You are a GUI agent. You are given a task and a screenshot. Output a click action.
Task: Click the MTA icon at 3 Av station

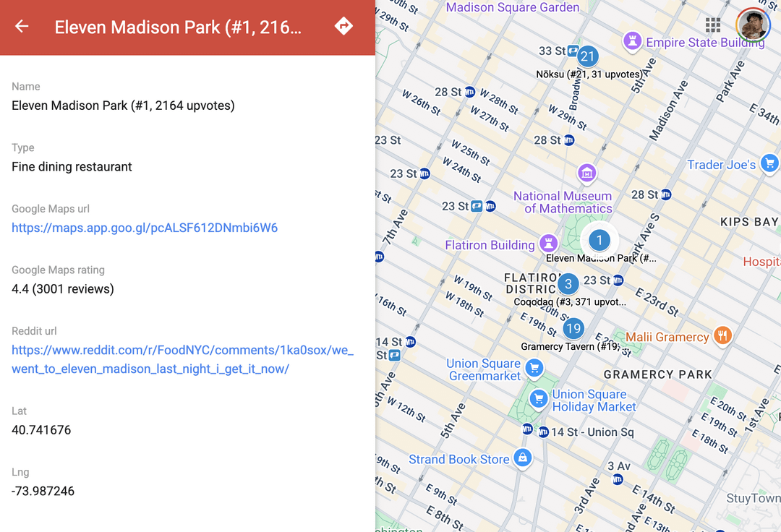618,480
